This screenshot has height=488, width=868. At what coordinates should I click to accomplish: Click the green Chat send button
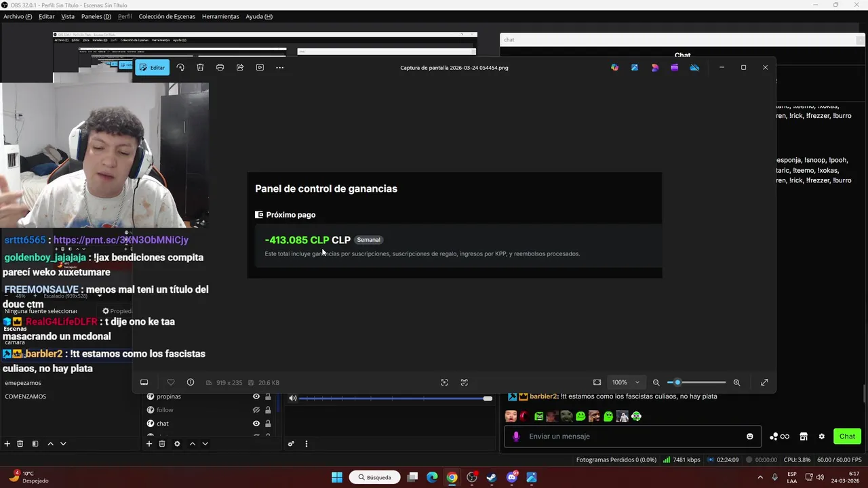(x=848, y=436)
